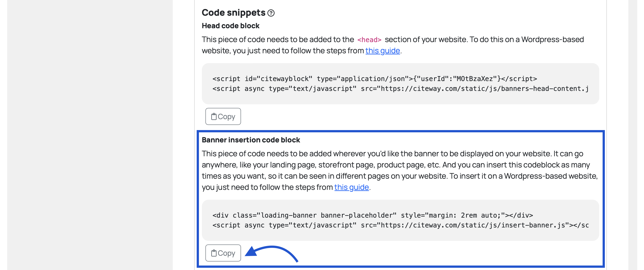The image size is (644, 270).
Task: Click the citewayblock script line in head code
Action: 375,79
